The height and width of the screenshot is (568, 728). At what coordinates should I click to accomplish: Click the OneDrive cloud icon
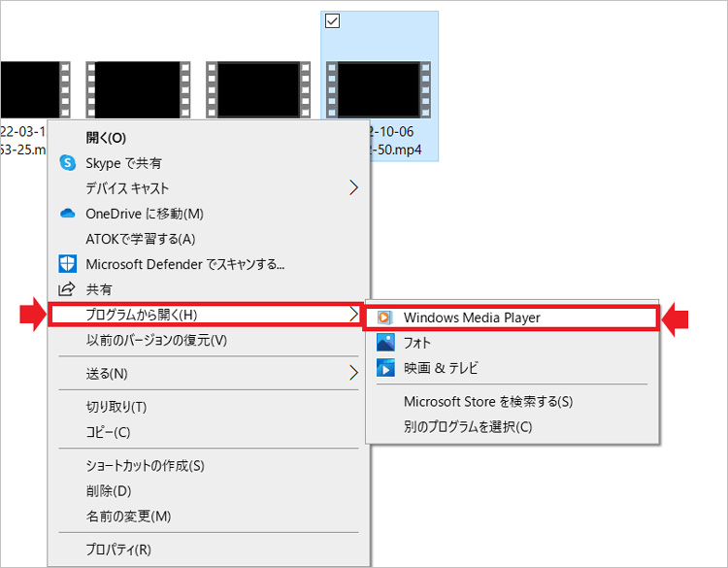point(68,214)
